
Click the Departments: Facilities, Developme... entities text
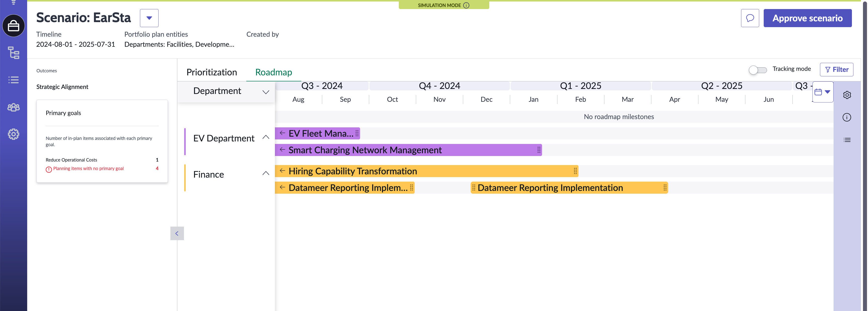pyautogui.click(x=179, y=44)
